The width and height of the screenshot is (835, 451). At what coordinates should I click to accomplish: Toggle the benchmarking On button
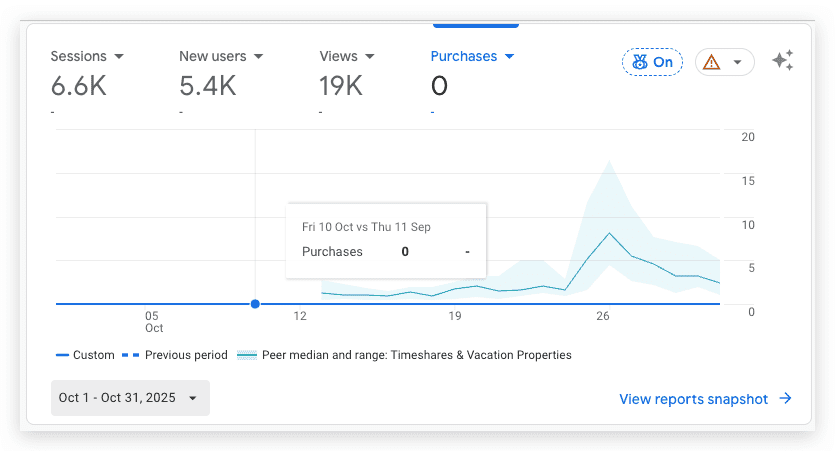[x=652, y=62]
